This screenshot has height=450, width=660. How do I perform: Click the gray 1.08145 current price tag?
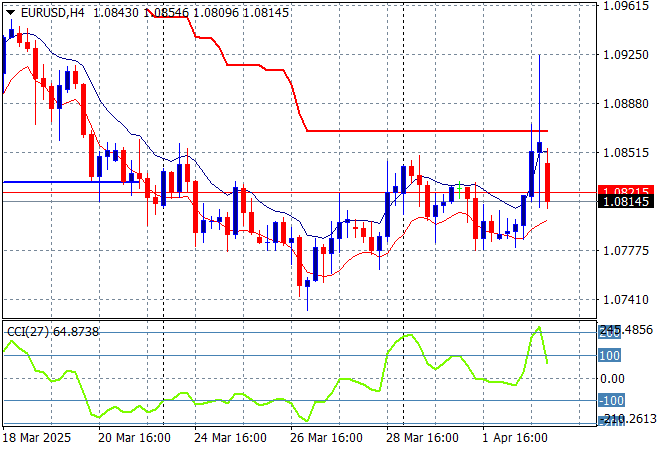(x=625, y=202)
